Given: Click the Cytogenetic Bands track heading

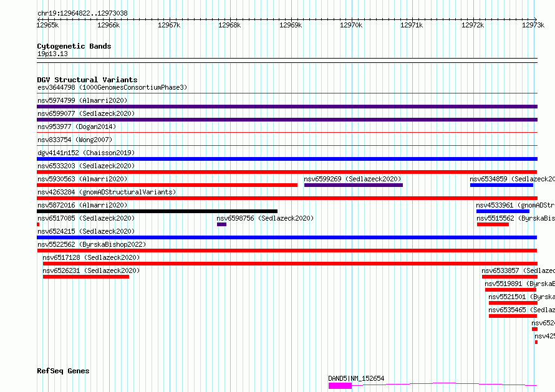Looking at the screenshot, I should [74, 46].
